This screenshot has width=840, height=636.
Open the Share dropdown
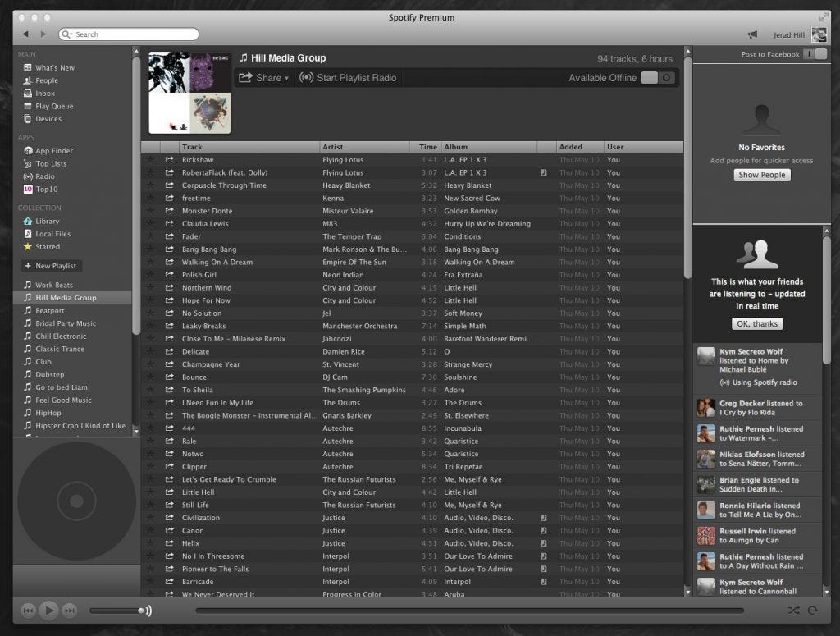click(x=264, y=78)
